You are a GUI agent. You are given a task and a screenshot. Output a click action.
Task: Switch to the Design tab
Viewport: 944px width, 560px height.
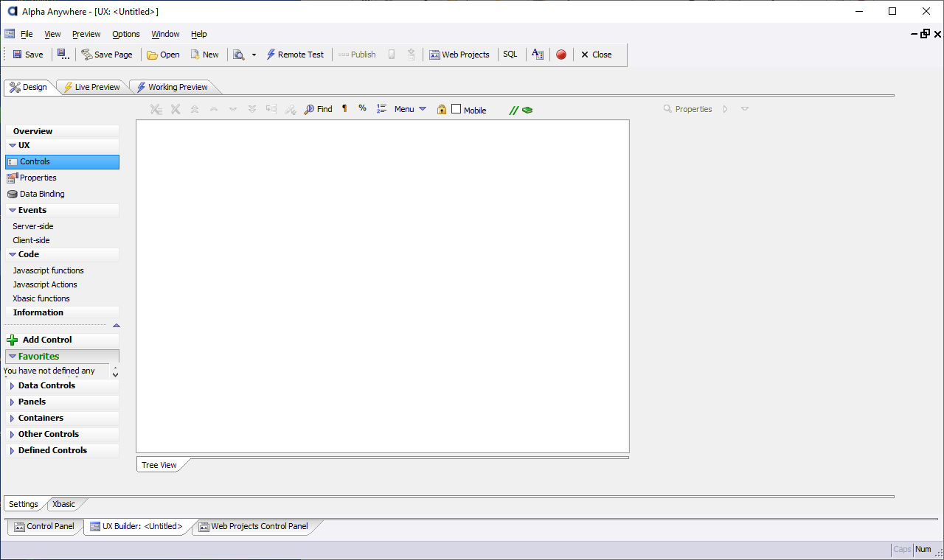tap(28, 87)
